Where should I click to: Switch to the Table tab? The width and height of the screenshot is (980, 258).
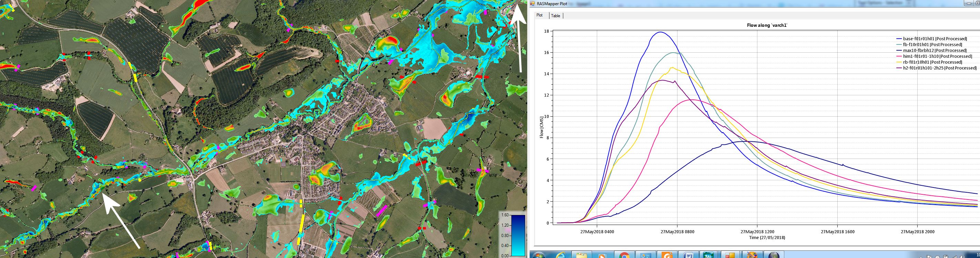pyautogui.click(x=555, y=15)
